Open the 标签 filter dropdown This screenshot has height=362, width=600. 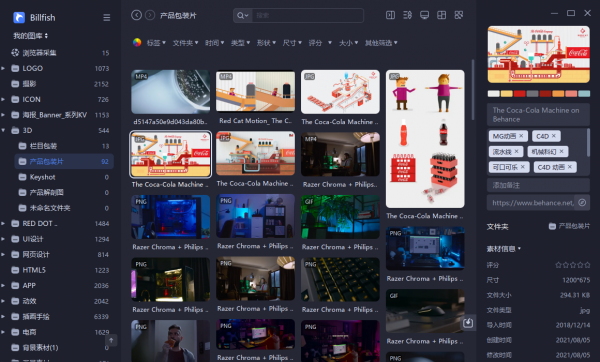pos(156,43)
